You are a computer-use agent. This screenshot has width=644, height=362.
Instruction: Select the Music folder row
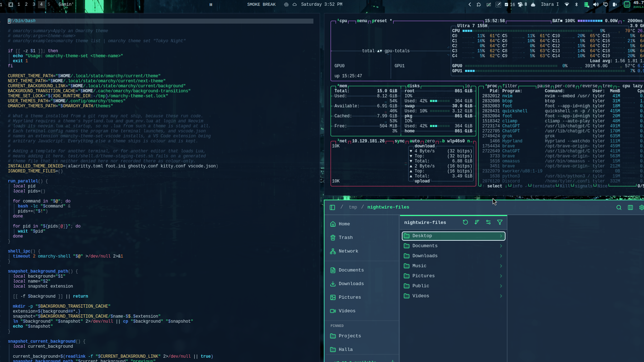454,266
